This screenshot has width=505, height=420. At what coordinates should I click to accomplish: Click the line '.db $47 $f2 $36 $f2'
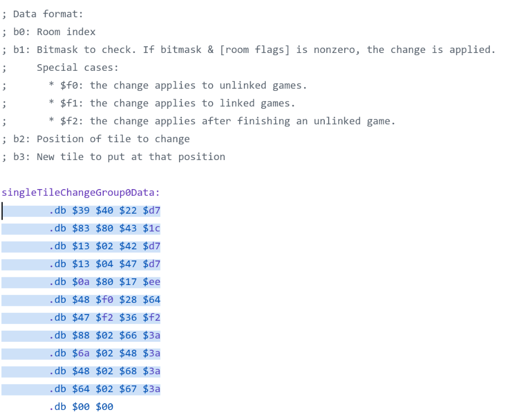pos(104,317)
